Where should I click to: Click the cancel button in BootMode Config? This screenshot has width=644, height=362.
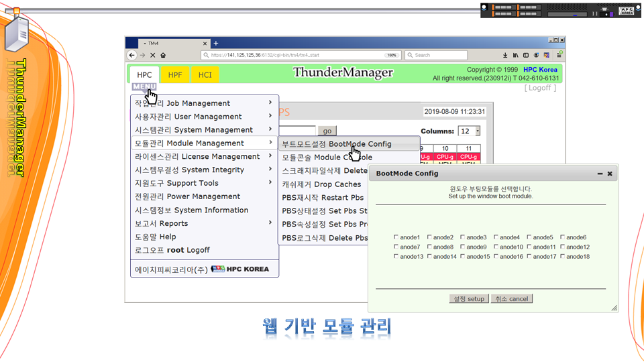[x=512, y=299]
